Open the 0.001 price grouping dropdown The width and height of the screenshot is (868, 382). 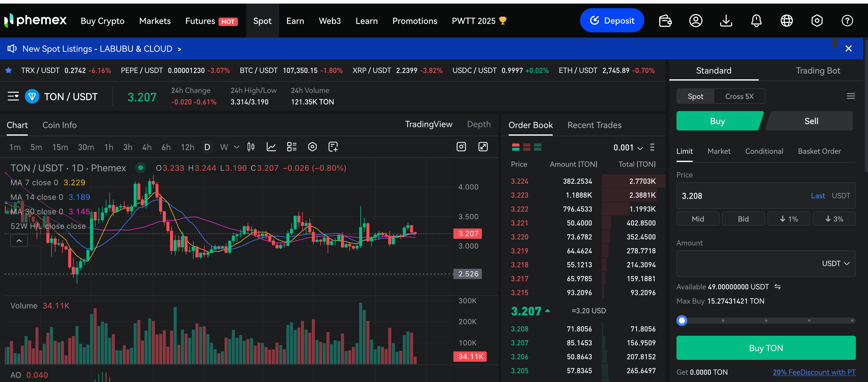pyautogui.click(x=628, y=147)
